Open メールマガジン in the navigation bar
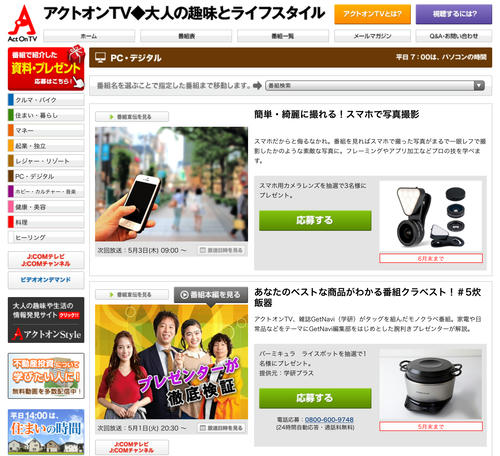 coord(372,36)
